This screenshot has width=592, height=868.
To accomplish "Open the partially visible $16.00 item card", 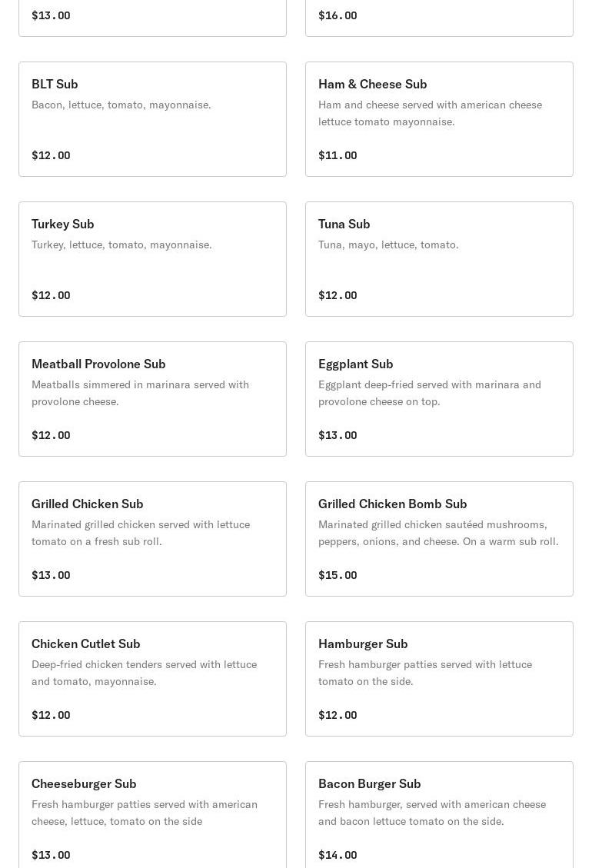I will 439,17.
